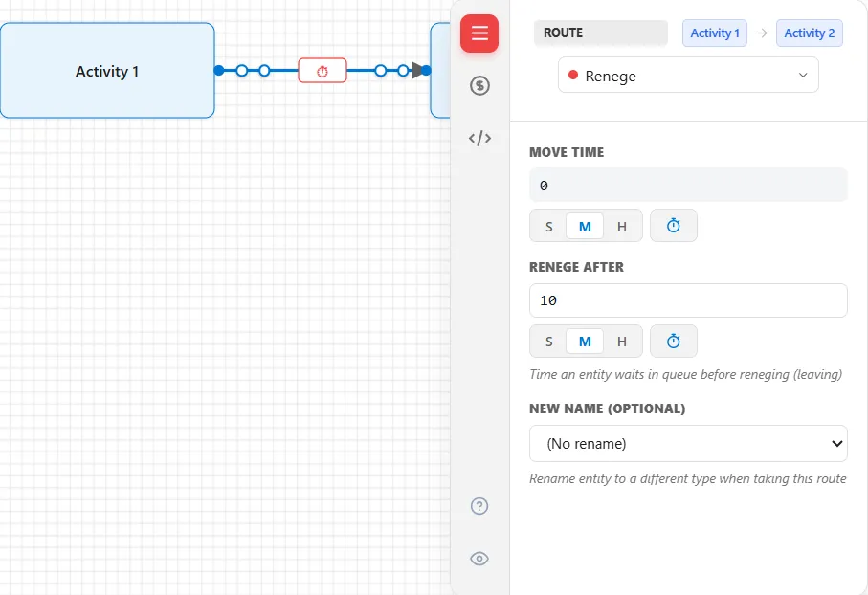Viewport: 868px width, 595px height.
Task: Open the dollar cost settings icon
Action: tap(479, 85)
